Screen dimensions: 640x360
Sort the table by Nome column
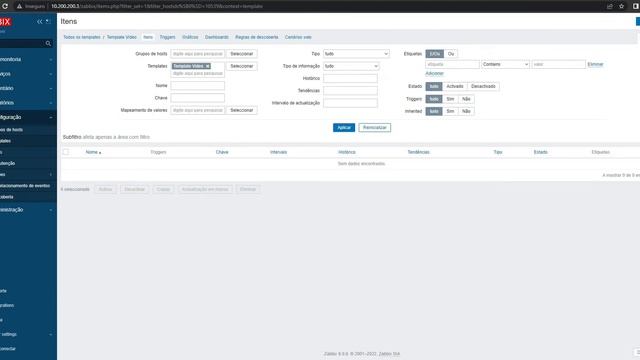pyautogui.click(x=93, y=152)
